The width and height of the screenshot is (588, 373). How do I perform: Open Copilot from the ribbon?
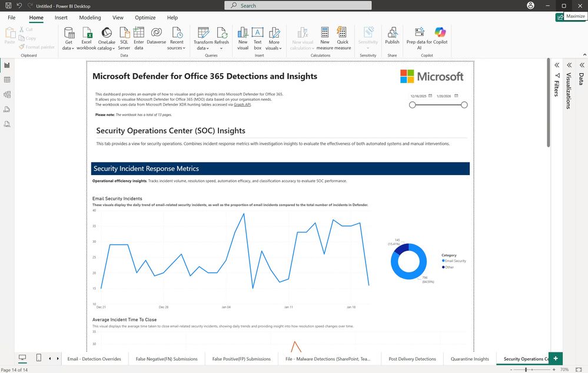pos(440,35)
